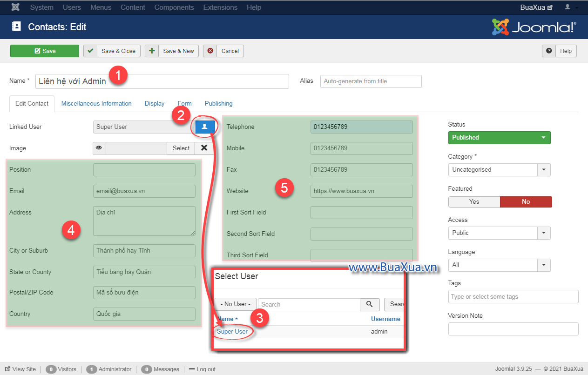Open the Components menu
This screenshot has width=588, height=375.
pyautogui.click(x=174, y=7)
